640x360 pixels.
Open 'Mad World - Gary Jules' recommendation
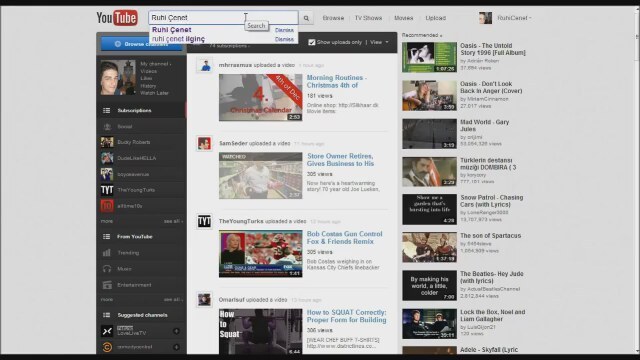pyautogui.click(x=484, y=125)
